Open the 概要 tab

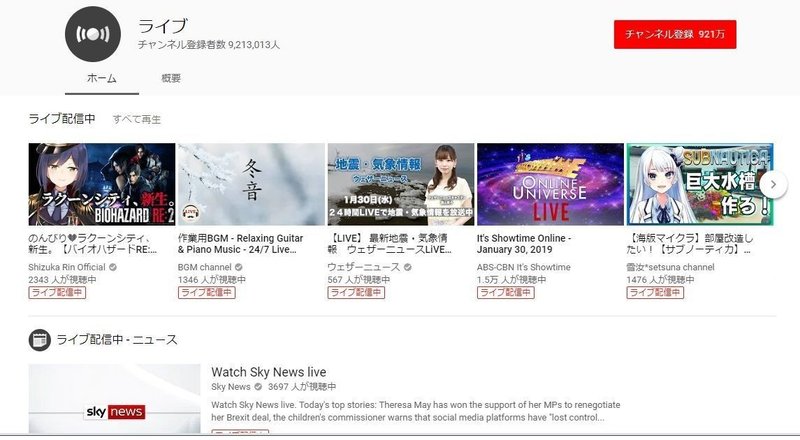click(171, 78)
